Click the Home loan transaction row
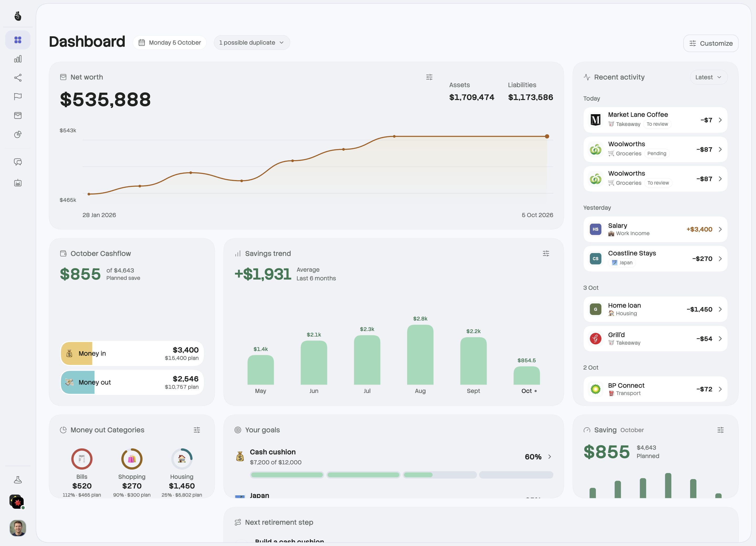 (655, 309)
